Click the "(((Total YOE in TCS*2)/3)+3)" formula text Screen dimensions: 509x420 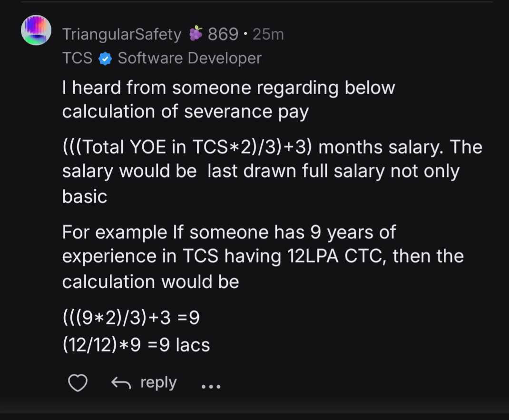pos(187,147)
